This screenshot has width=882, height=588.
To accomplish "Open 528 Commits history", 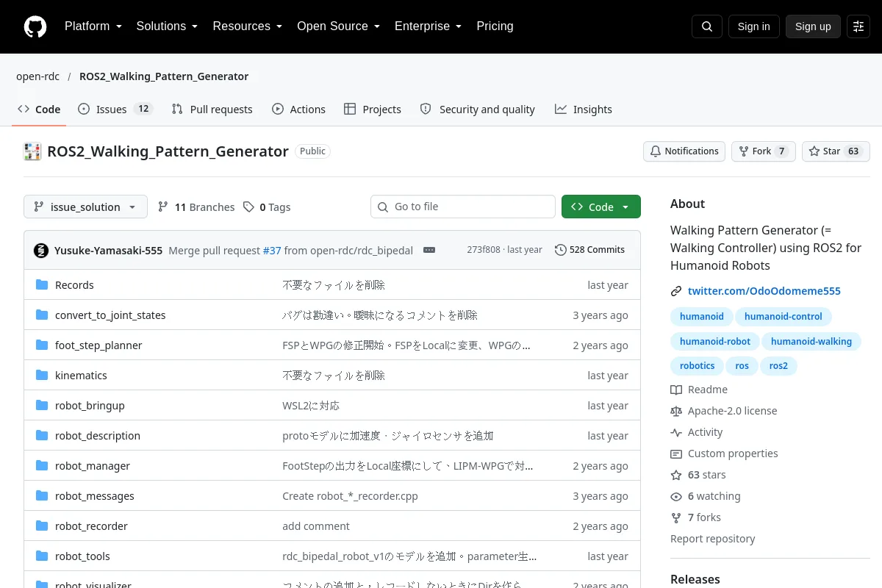I will click(589, 250).
